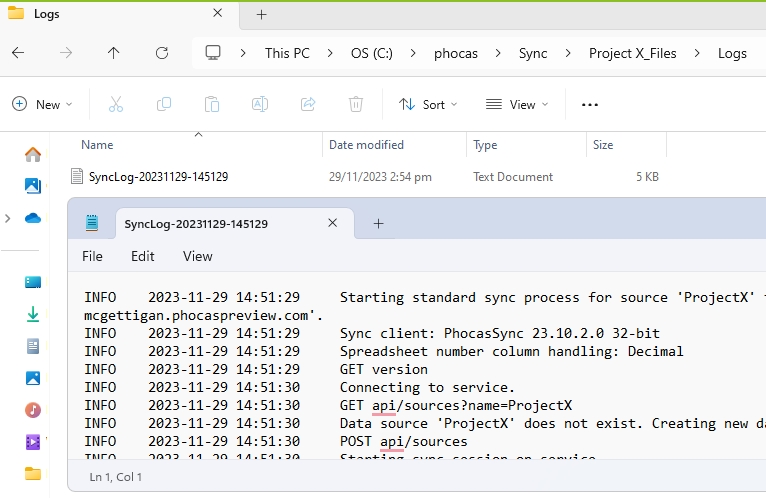The image size is (766, 498).
Task: Open the View options dropdown
Action: click(516, 104)
